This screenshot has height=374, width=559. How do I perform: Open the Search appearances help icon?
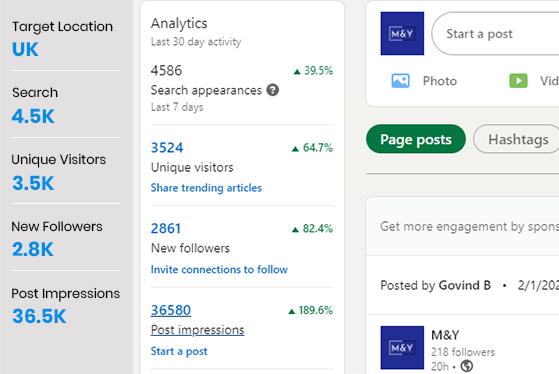tap(273, 90)
